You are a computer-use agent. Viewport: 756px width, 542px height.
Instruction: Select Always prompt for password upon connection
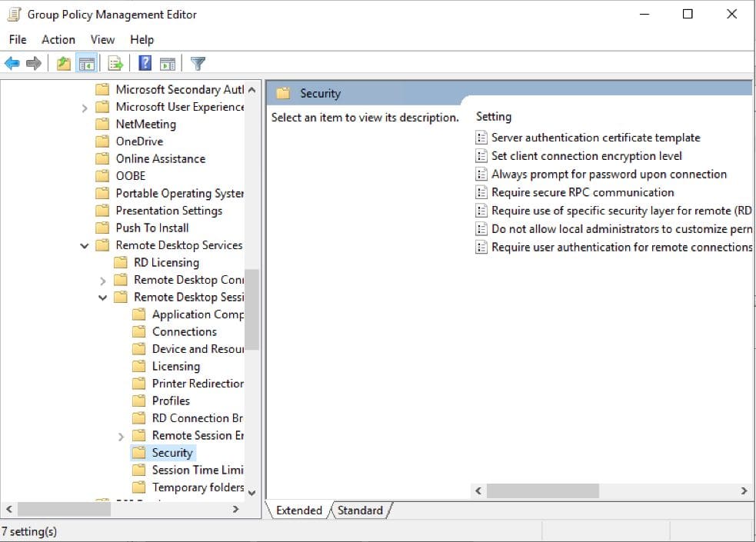(x=608, y=175)
